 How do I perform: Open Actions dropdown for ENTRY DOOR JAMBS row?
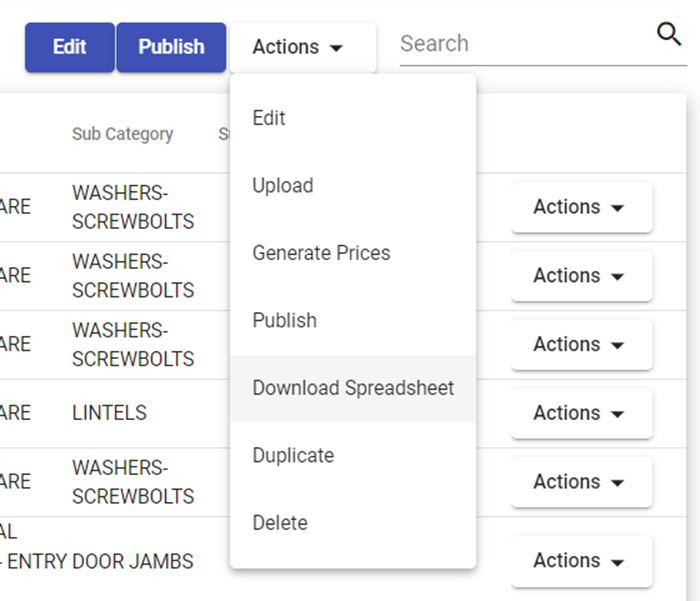(x=581, y=561)
